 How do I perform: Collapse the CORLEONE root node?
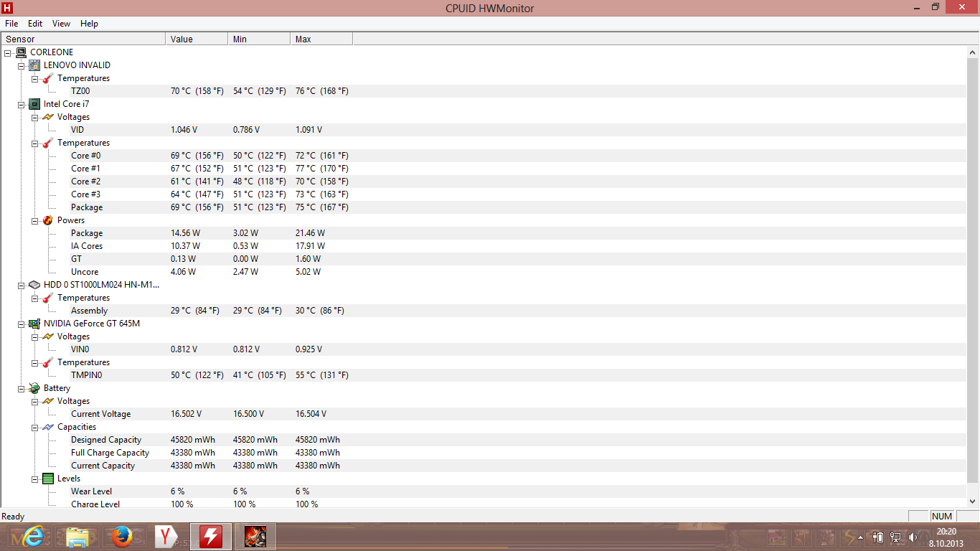tap(8, 52)
